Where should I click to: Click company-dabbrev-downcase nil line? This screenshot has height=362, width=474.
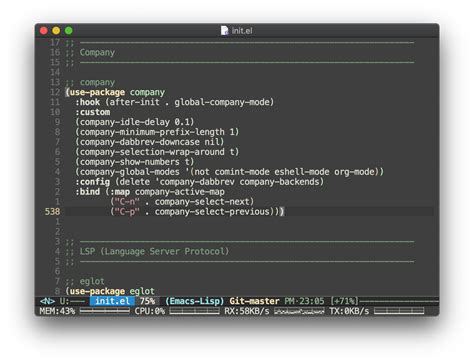[150, 142]
